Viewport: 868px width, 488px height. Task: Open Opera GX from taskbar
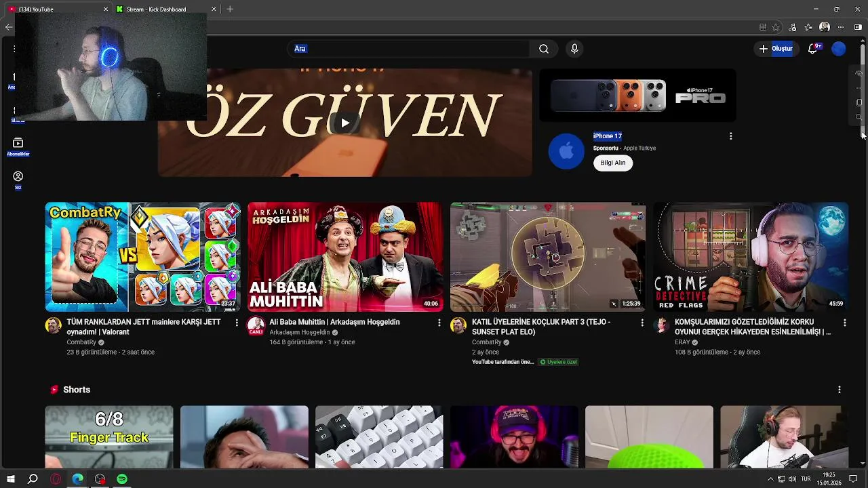click(56, 479)
